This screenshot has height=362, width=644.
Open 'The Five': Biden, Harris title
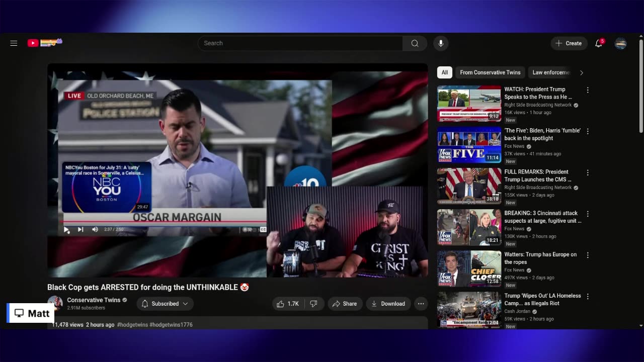[x=542, y=134]
